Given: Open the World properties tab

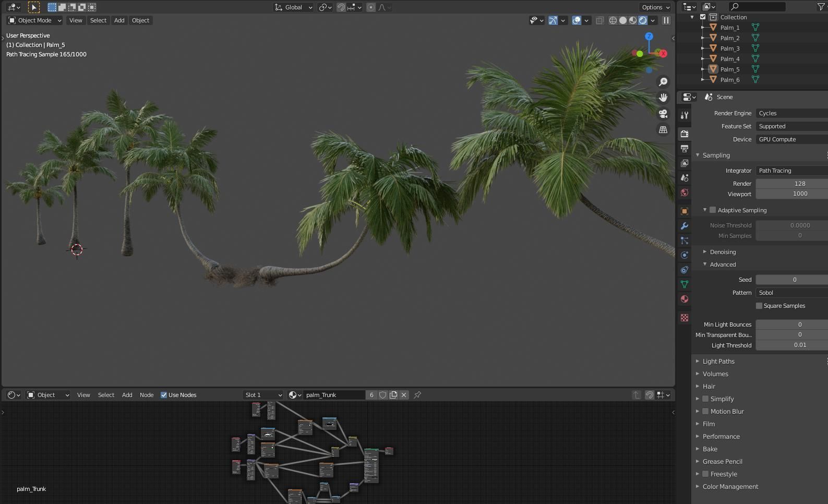Looking at the screenshot, I should pos(685,193).
